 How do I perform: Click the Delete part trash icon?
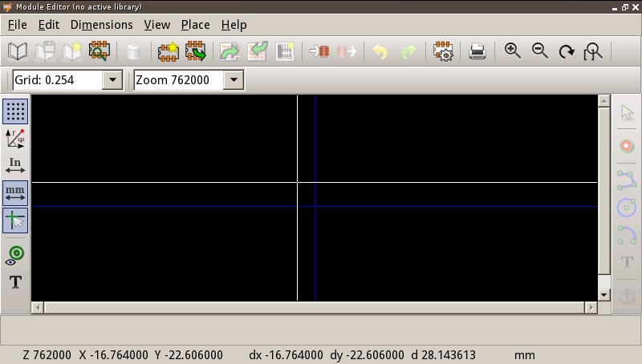(x=134, y=51)
